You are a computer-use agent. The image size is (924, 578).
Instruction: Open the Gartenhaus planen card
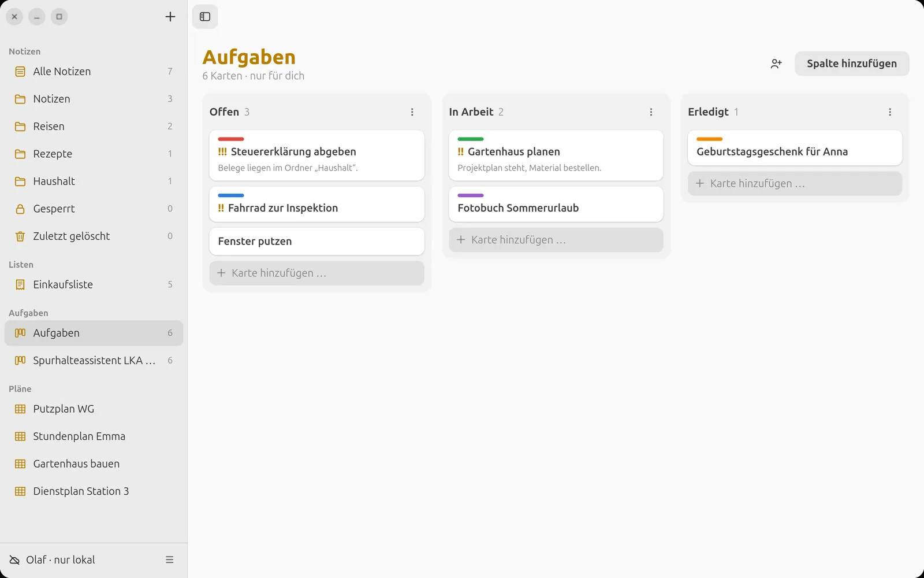pyautogui.click(x=556, y=155)
